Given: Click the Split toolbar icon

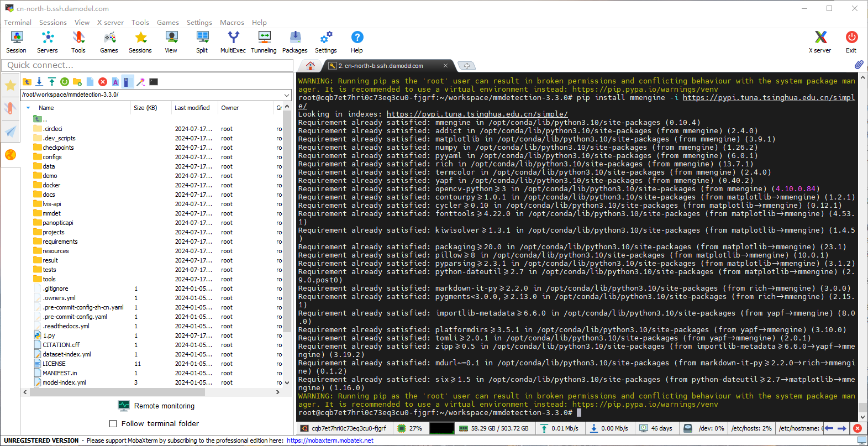Looking at the screenshot, I should (x=202, y=42).
